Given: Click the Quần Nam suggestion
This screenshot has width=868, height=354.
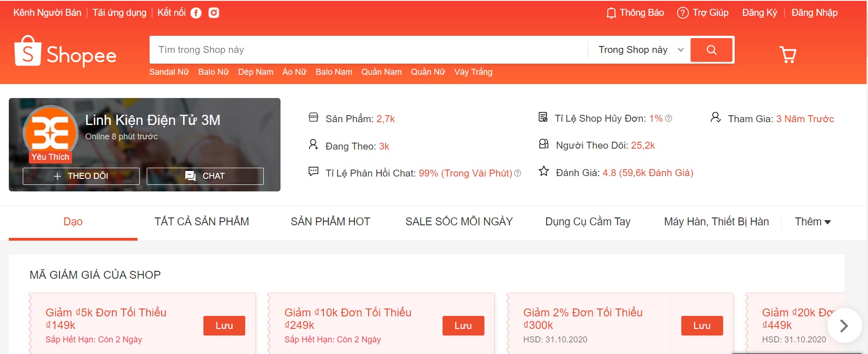Looking at the screenshot, I should 381,72.
